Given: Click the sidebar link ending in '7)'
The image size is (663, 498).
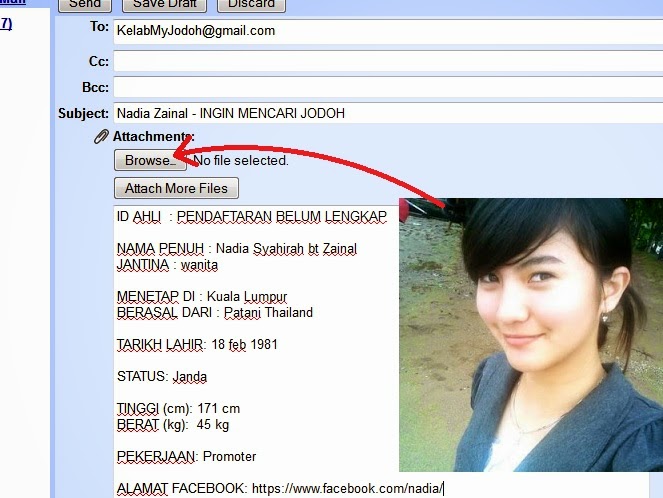Looking at the screenshot, I should 6,24.
